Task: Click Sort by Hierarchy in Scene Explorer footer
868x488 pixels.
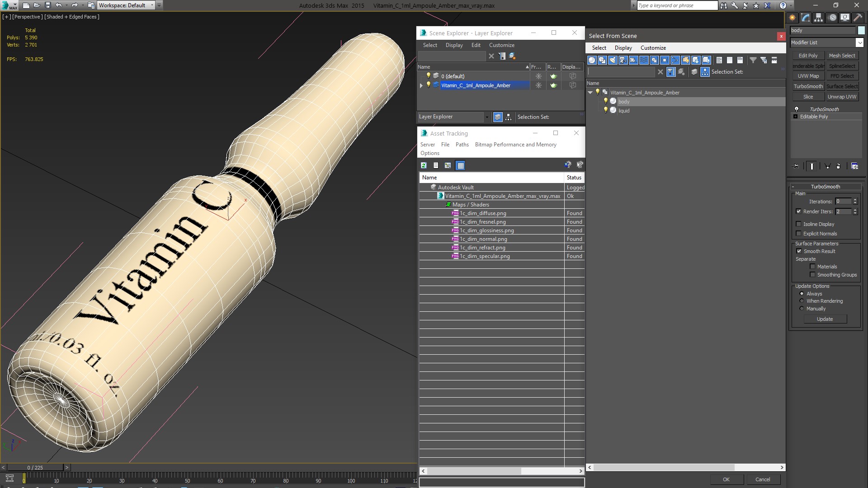Action: [x=509, y=117]
